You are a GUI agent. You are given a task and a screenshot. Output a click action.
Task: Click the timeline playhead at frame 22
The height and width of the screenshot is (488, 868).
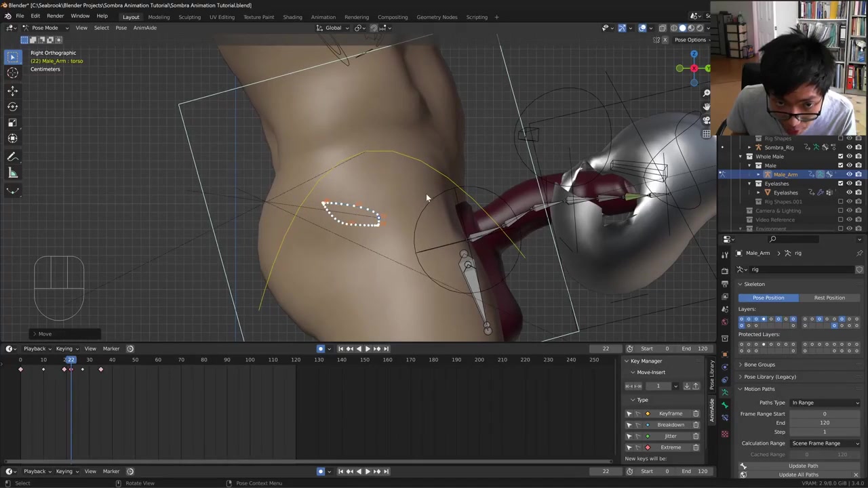pyautogui.click(x=71, y=360)
